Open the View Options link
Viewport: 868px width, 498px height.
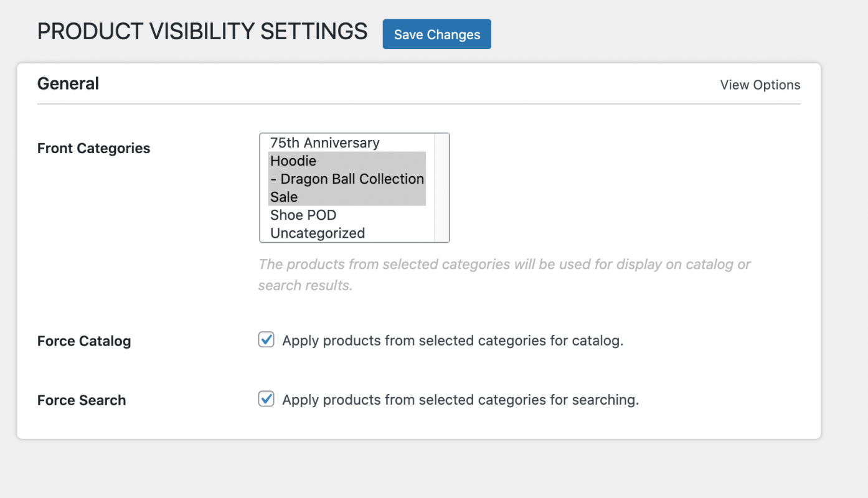pos(760,85)
